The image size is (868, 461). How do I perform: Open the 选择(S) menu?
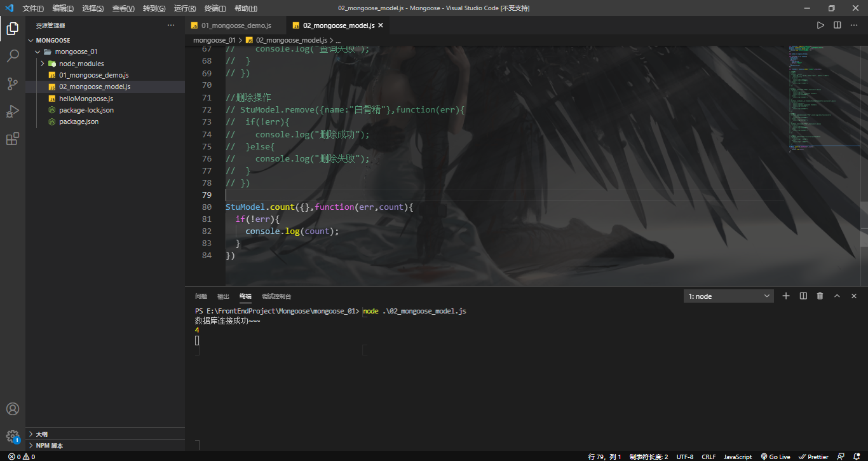[x=93, y=8]
